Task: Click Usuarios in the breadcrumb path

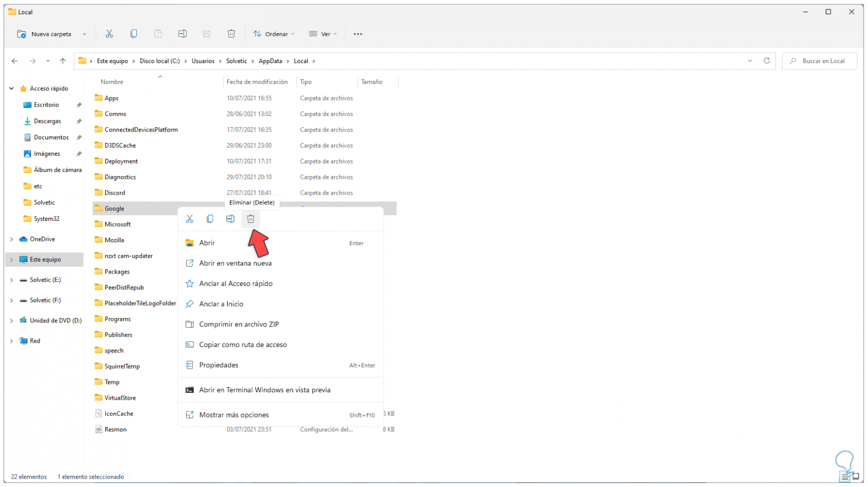Action: point(203,61)
